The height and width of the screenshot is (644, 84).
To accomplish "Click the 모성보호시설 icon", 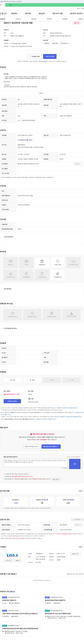I will coord(42,275).
